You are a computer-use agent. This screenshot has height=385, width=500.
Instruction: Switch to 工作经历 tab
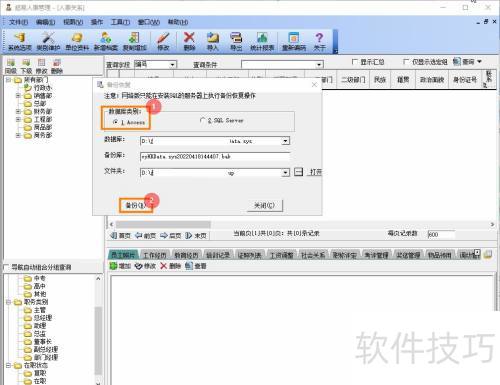155,255
